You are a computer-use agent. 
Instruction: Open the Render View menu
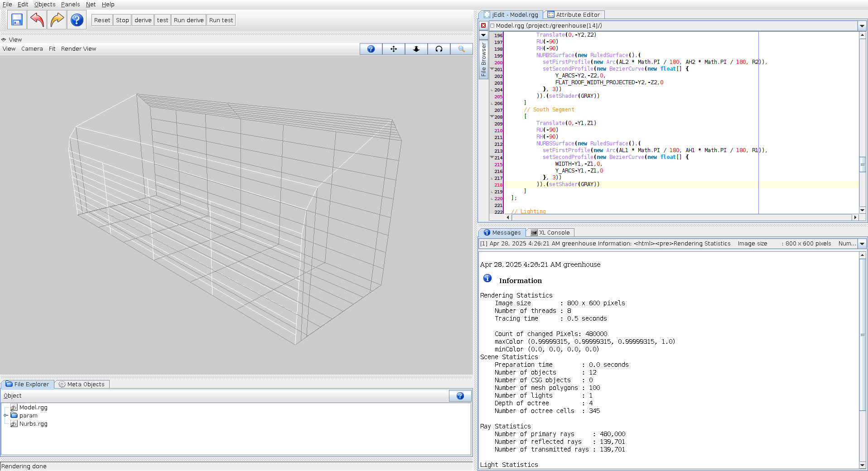click(78, 49)
